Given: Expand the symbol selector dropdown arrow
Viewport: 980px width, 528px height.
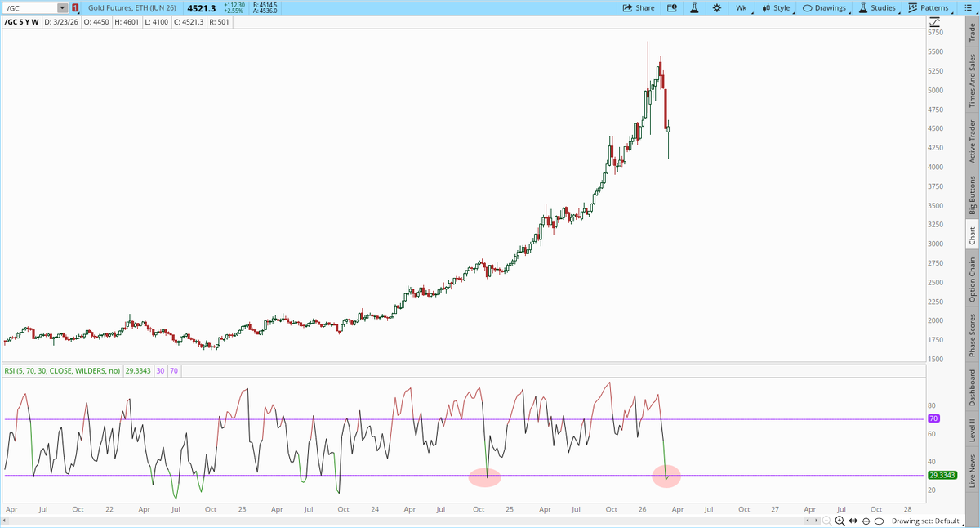Looking at the screenshot, I should point(62,7).
